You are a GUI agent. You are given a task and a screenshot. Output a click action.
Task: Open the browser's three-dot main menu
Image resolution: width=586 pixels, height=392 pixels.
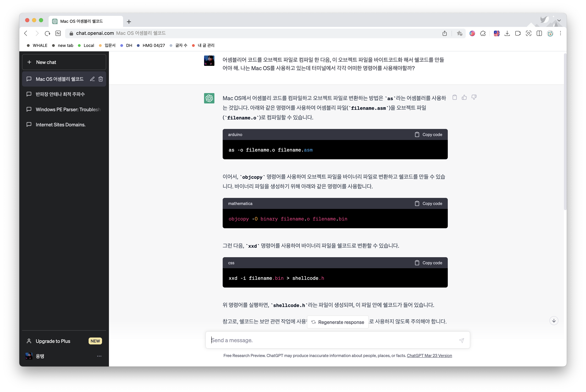click(x=560, y=33)
